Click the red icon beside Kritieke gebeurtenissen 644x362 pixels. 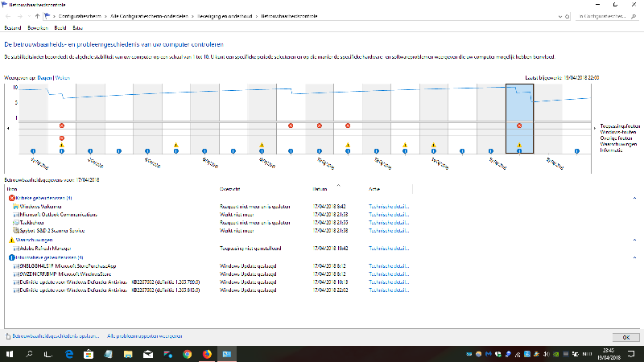11,198
